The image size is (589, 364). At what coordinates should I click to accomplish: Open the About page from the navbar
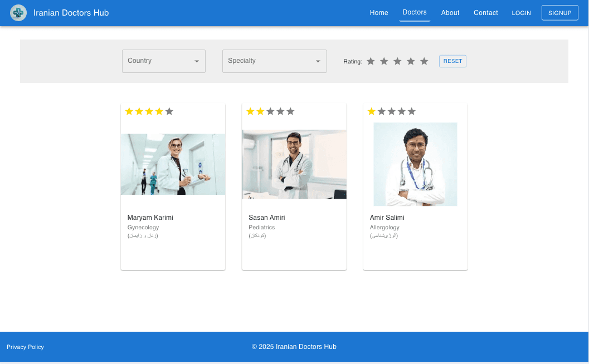tap(450, 12)
